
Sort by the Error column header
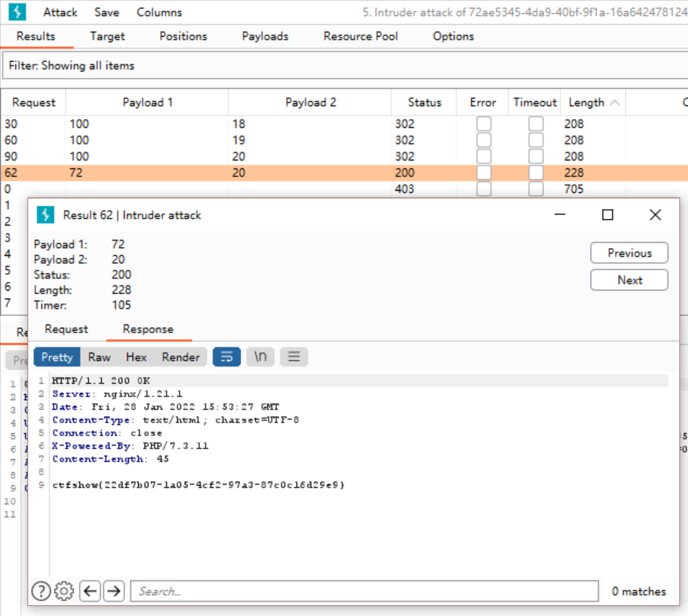483,103
